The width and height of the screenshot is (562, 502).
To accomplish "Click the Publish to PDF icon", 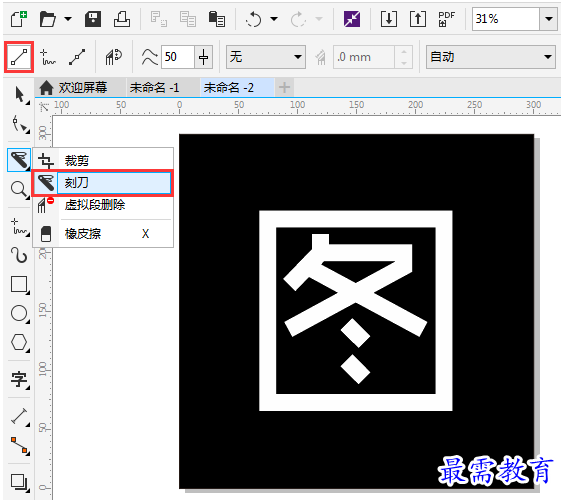I will [446, 19].
